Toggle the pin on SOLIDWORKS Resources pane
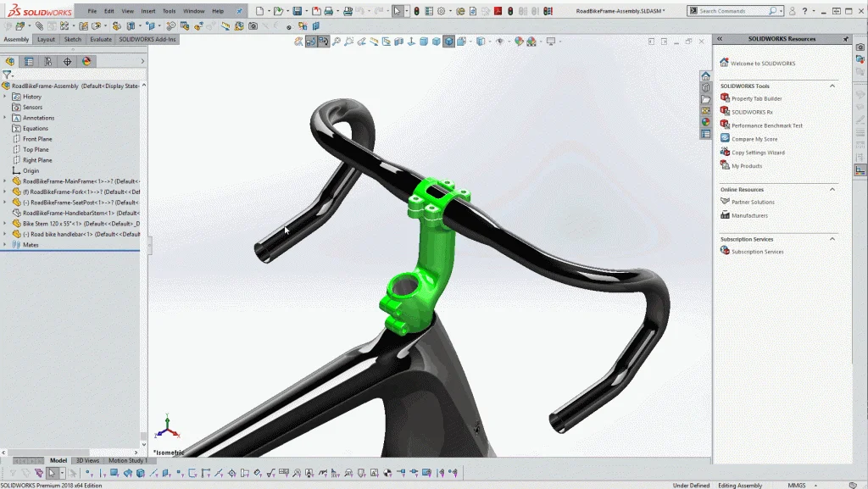 pos(846,39)
